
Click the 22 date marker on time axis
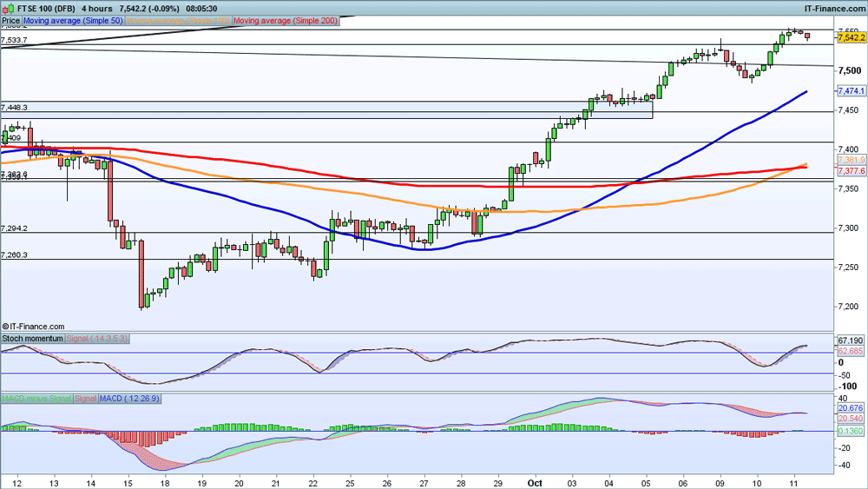tap(313, 483)
